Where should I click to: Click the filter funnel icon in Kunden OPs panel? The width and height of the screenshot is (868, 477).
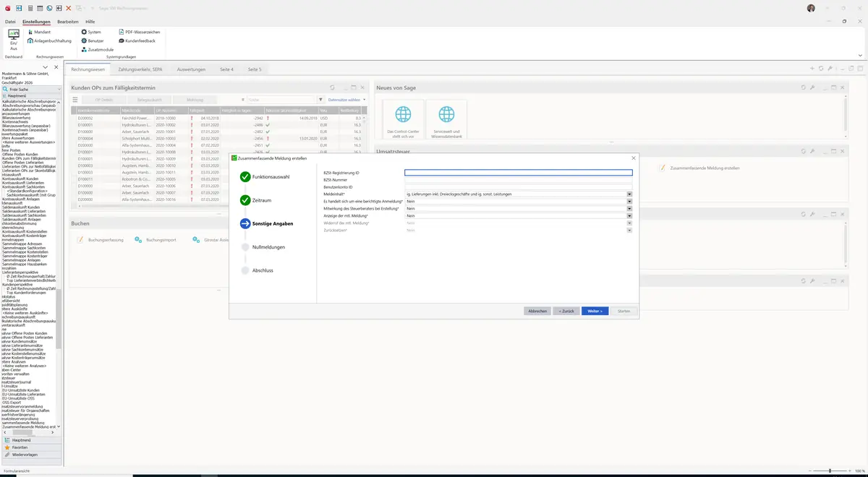tap(320, 100)
